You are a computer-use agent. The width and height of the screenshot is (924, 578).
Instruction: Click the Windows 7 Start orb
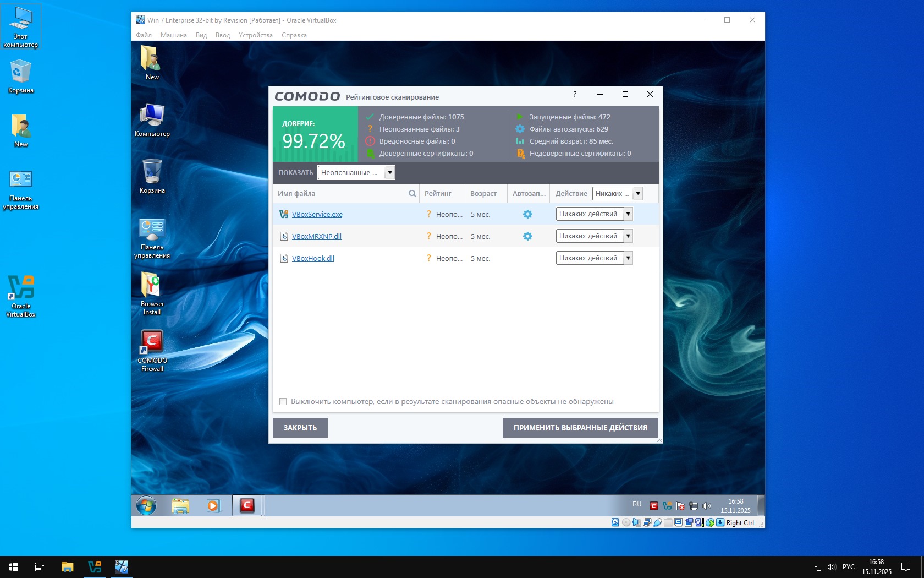click(146, 505)
